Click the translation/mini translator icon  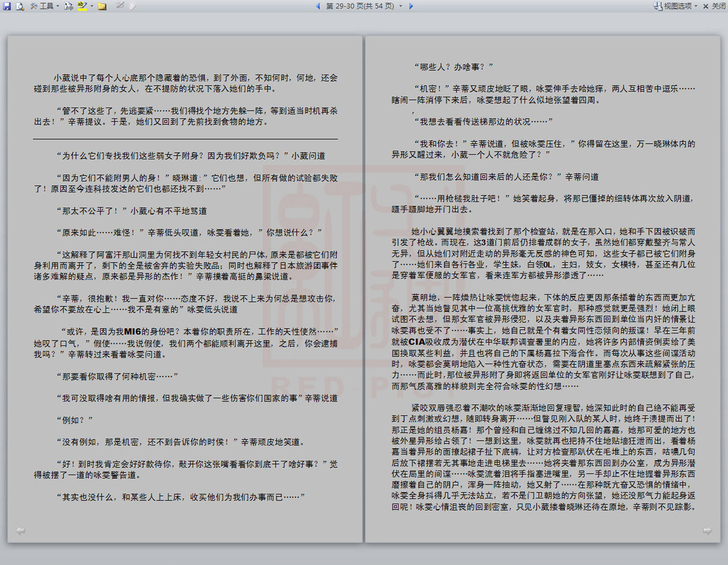pyautogui.click(x=69, y=6)
